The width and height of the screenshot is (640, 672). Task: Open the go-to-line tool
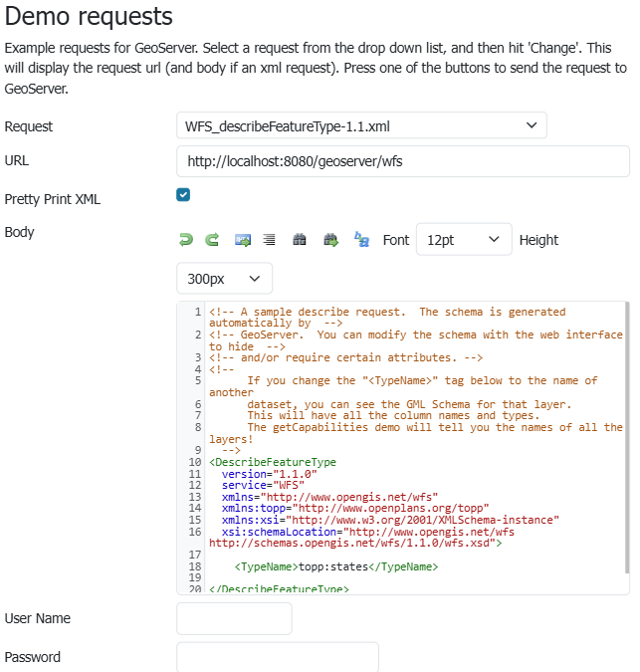coord(242,240)
